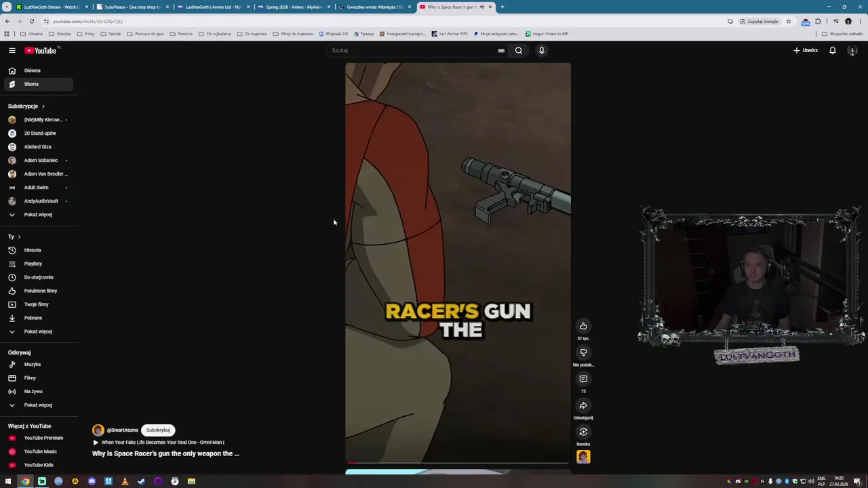868x488 pixels.
Task: Open the Wszystkie zakładki folder
Action: point(844,33)
